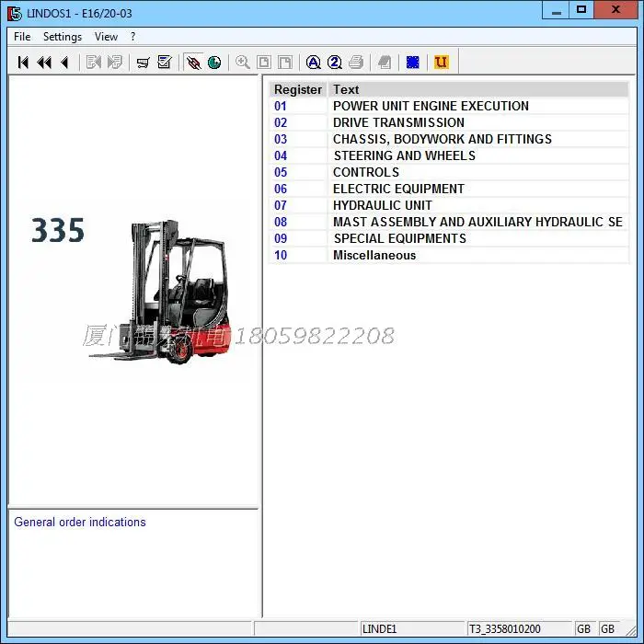Image resolution: width=644 pixels, height=644 pixels.
Task: Click the grayed next-document page icon
Action: (x=115, y=63)
